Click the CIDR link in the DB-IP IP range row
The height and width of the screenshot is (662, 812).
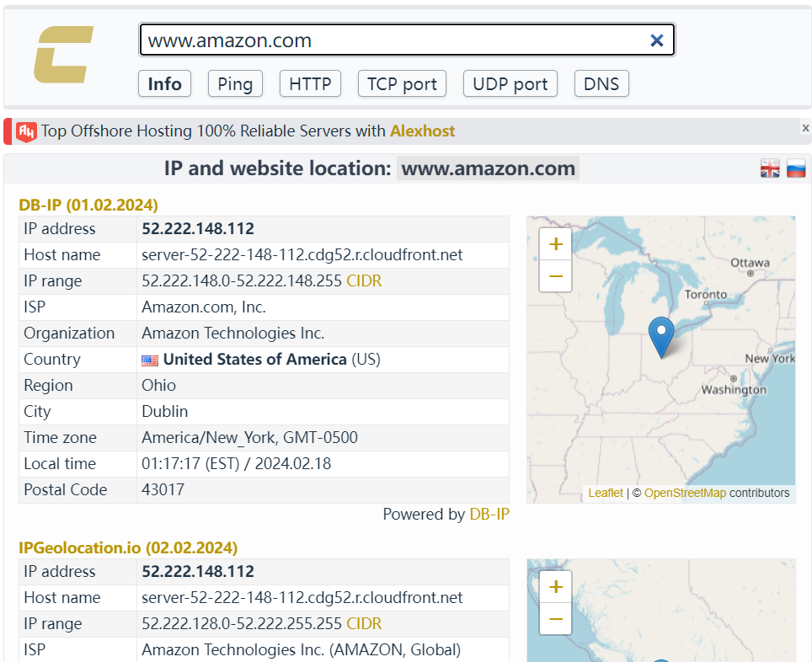click(x=364, y=281)
